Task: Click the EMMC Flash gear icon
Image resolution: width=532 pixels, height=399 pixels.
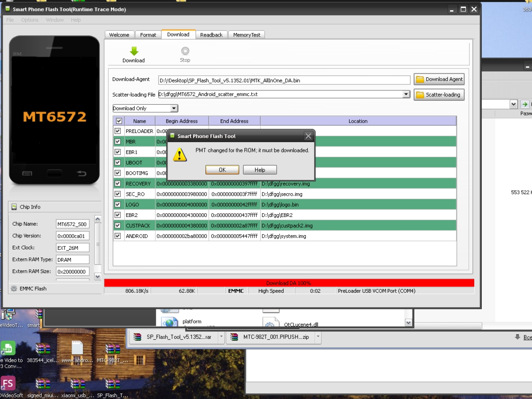Action: [x=14, y=288]
